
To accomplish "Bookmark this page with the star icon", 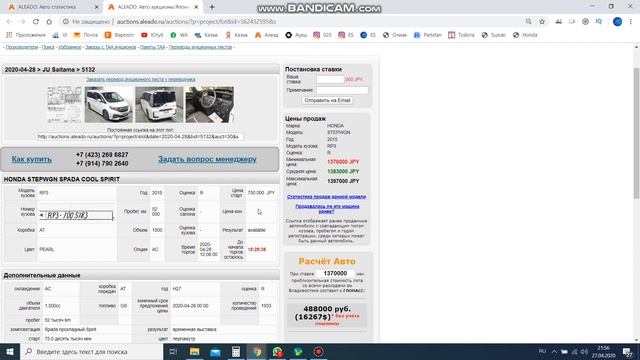I will 542,22.
